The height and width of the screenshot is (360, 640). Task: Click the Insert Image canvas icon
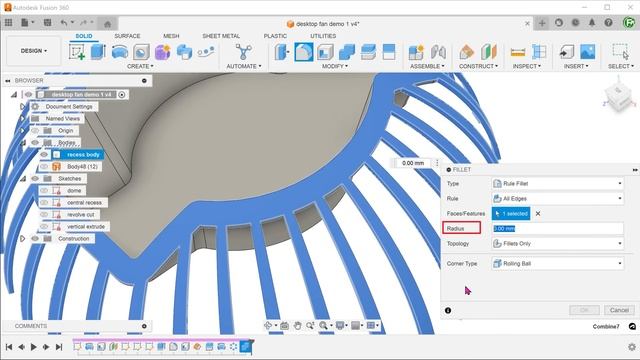point(587,52)
